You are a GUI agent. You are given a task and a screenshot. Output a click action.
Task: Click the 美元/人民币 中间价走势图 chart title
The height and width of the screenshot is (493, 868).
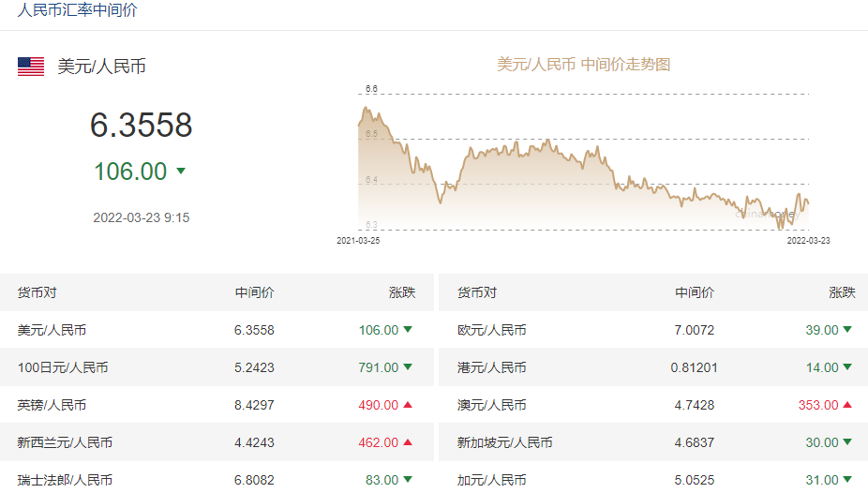[583, 65]
